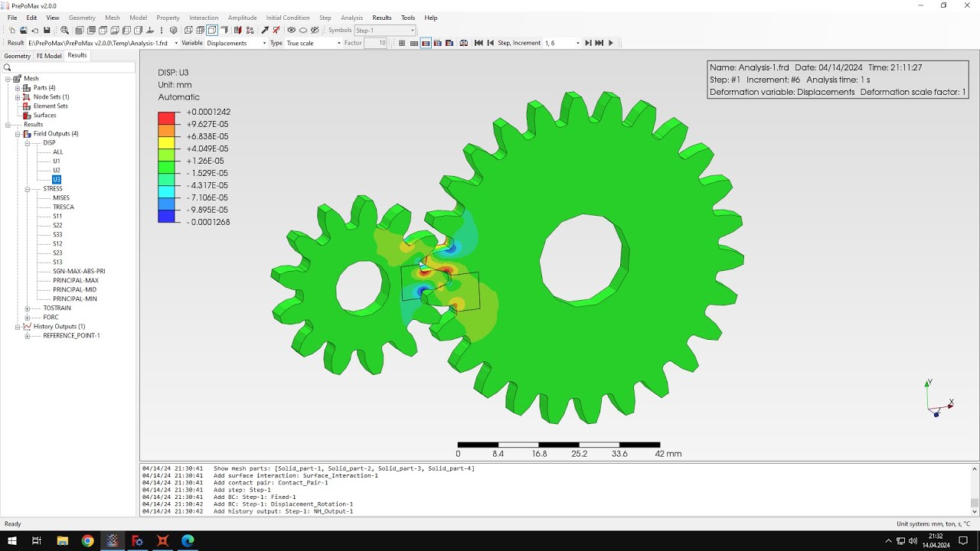Click the New file icon

(11, 30)
